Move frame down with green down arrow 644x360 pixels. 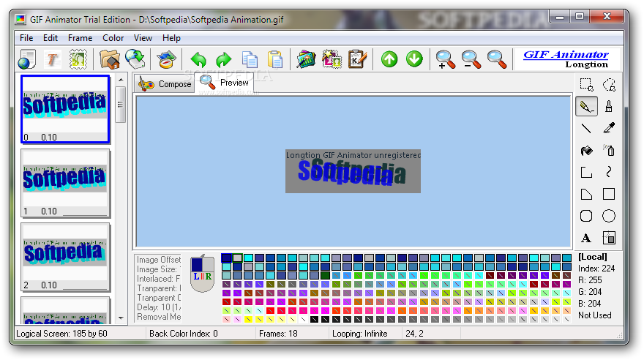tap(414, 59)
